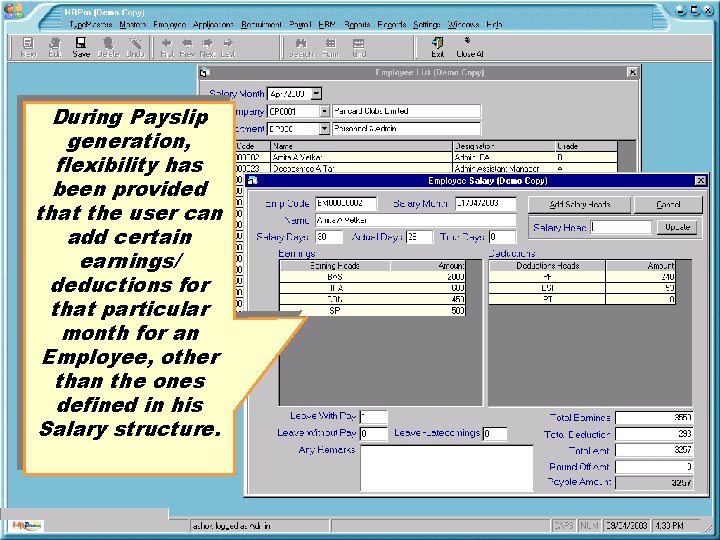720x540 pixels.
Task: Click the Total Earnings value field
Action: click(654, 418)
